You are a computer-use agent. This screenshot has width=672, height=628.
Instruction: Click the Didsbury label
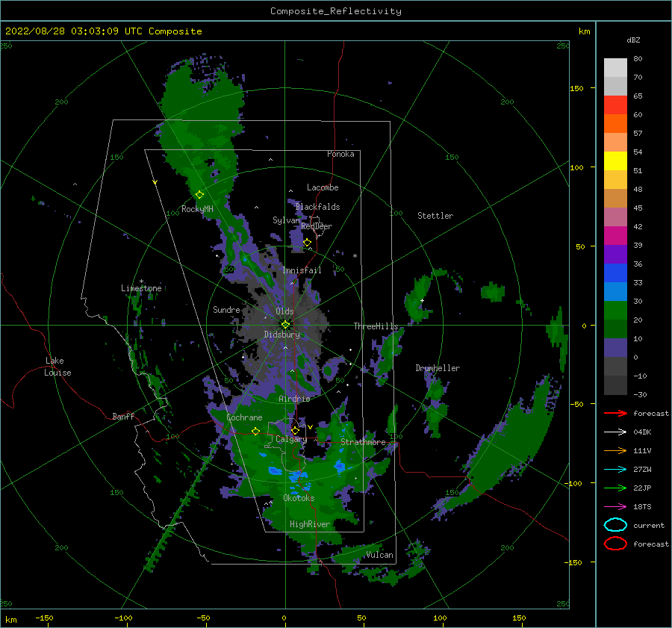282,335
